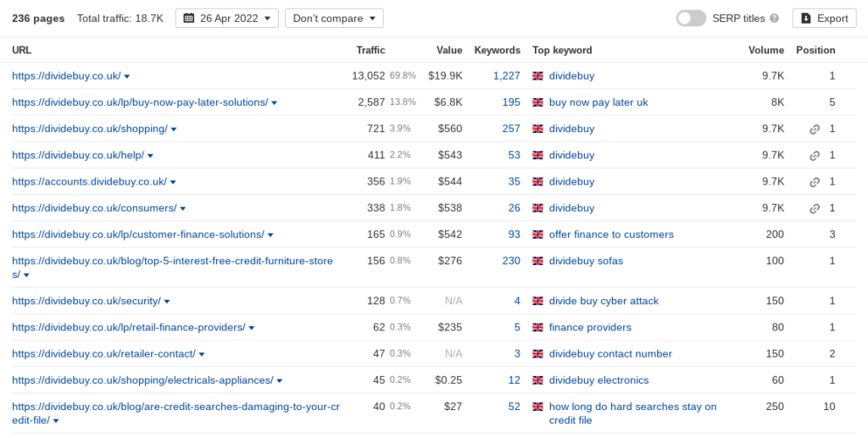This screenshot has width=868, height=438.
Task: Expand caret beside the /consumers/ URL
Action: tap(183, 208)
